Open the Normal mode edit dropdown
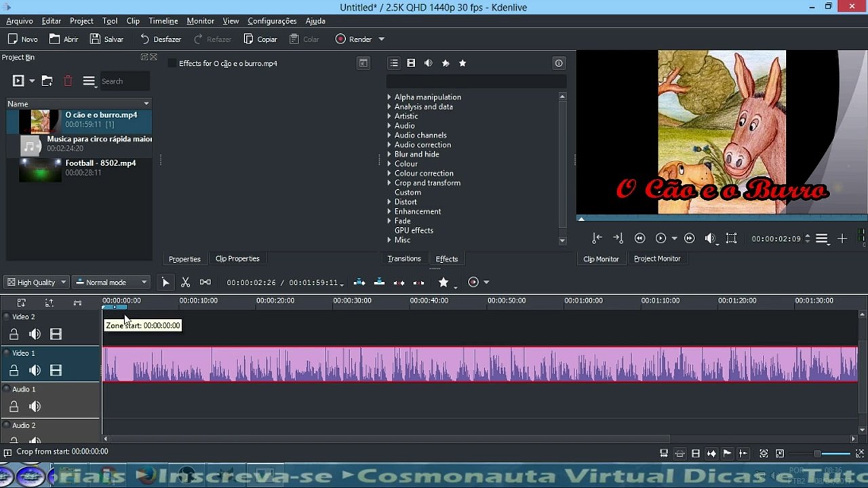This screenshot has height=488, width=868. point(111,282)
